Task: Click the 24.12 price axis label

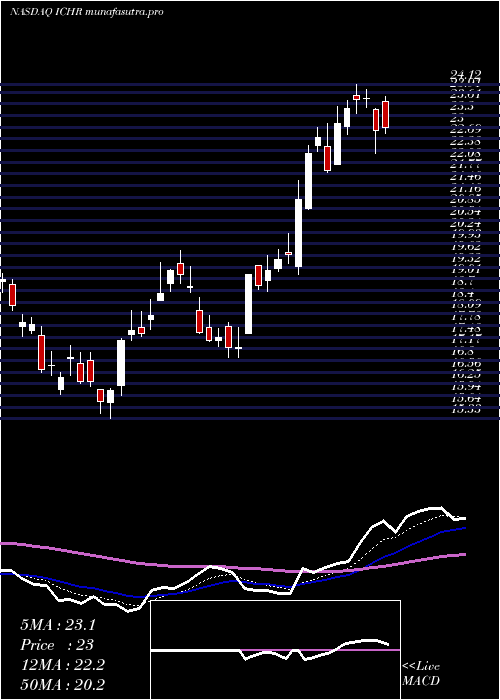Action: click(466, 76)
